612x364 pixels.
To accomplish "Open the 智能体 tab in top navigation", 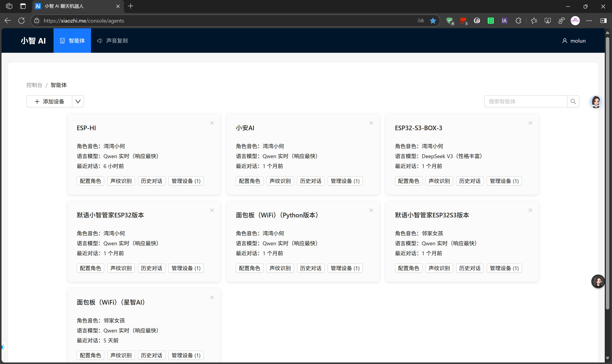I will (x=72, y=41).
